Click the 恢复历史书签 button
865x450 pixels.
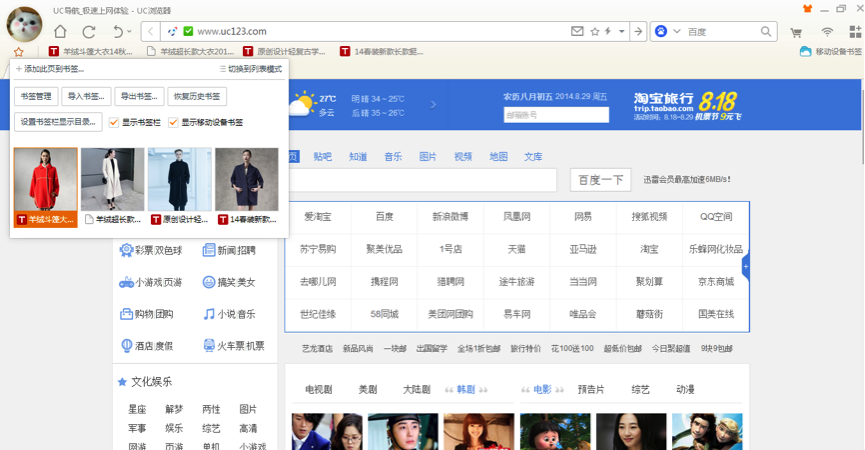pos(197,97)
